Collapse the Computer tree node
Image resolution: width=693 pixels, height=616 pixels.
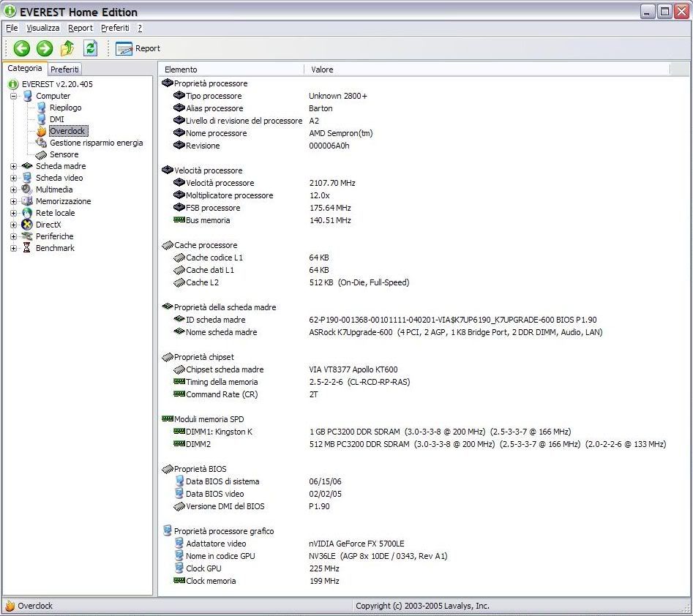14,96
